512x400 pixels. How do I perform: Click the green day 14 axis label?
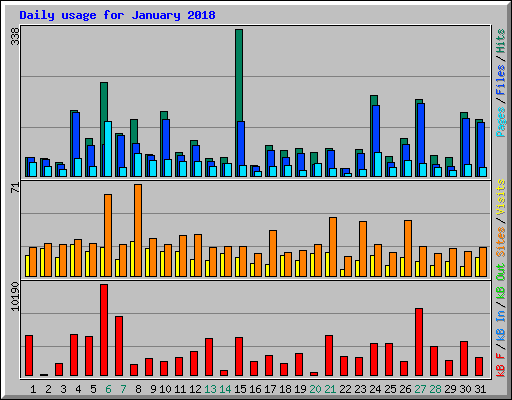[225, 389]
